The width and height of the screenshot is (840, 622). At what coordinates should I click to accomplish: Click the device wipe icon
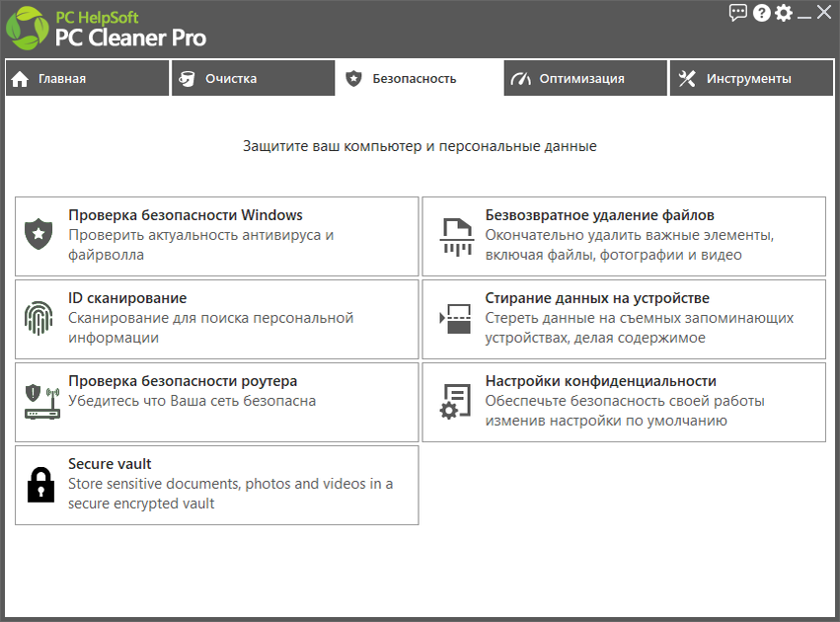click(455, 319)
